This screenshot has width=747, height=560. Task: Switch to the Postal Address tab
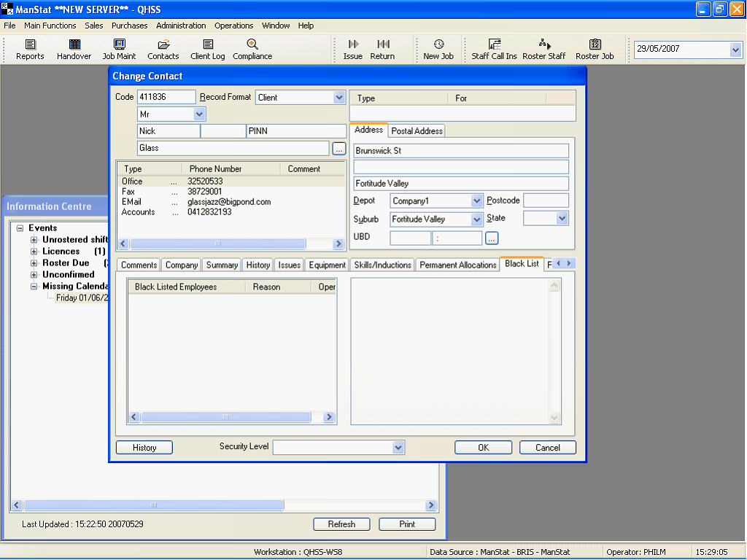click(x=417, y=131)
